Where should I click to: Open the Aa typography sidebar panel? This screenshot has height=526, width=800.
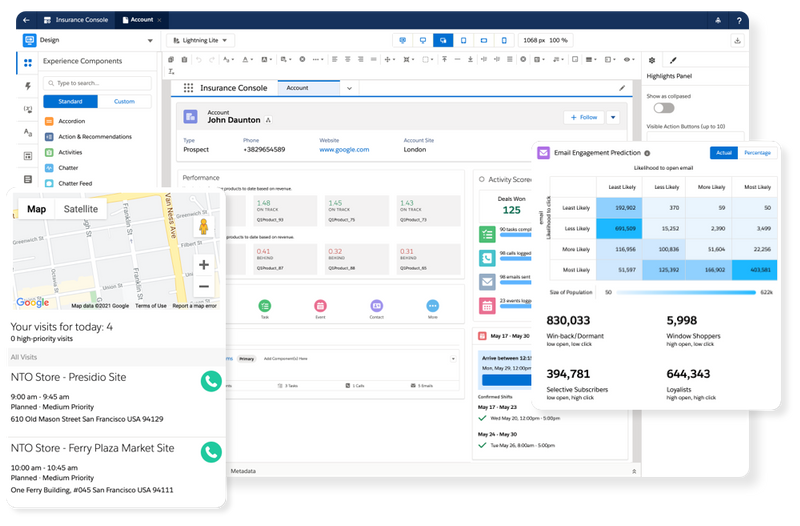[x=28, y=133]
